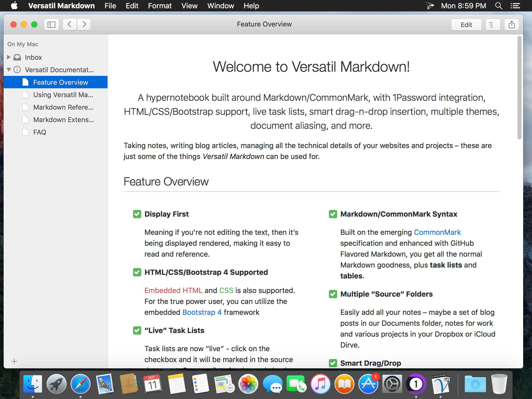Open the table of contents outline icon
The width and height of the screenshot is (532, 399).
click(x=493, y=25)
